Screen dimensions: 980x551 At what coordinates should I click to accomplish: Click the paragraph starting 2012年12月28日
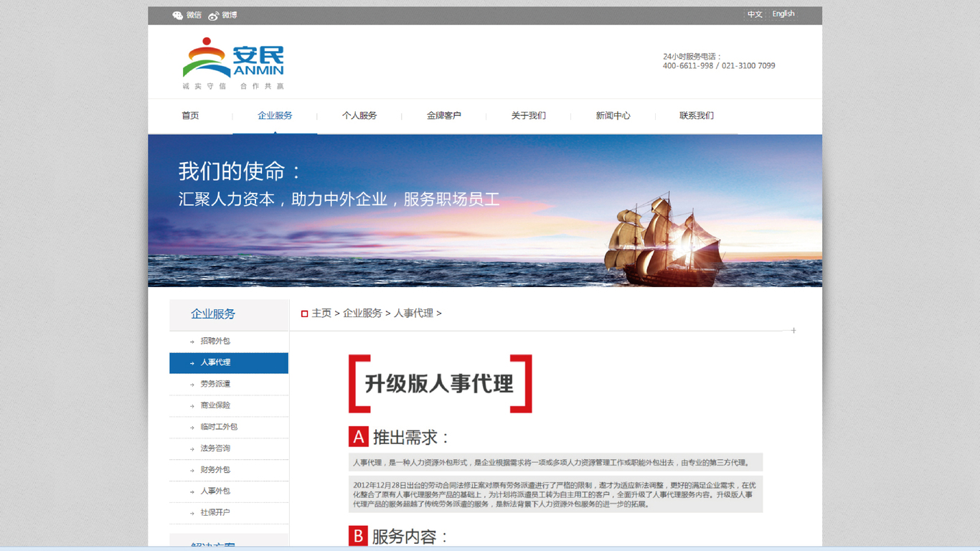556,494
